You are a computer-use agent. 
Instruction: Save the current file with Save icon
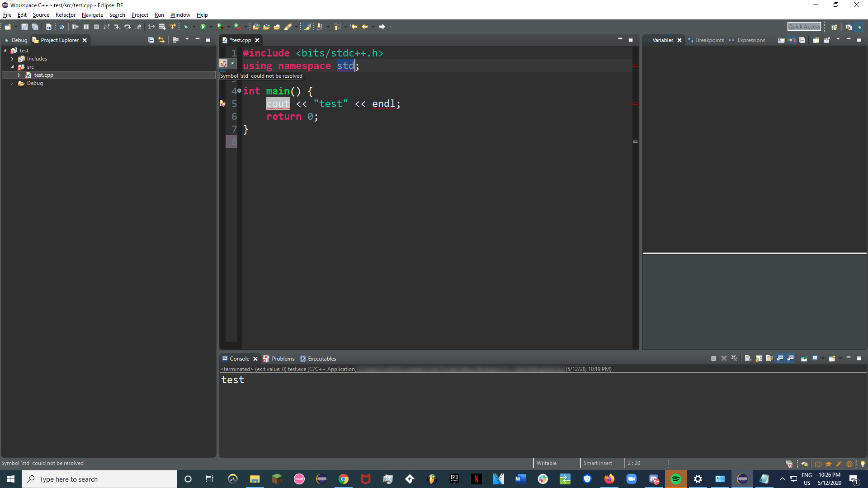(x=24, y=27)
